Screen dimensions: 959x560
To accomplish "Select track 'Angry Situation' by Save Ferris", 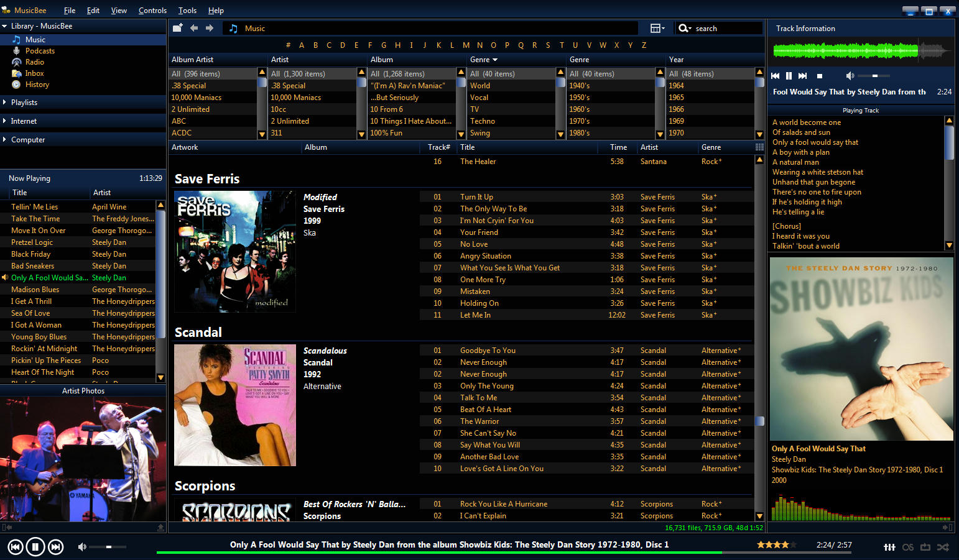I will coord(486,256).
